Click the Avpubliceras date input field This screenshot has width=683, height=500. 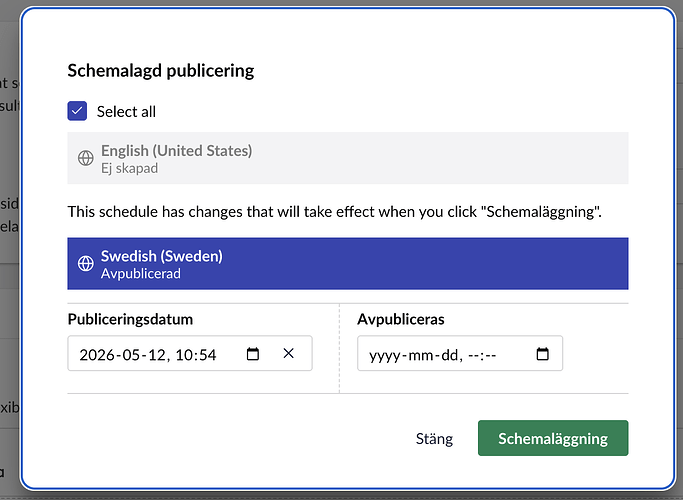pos(460,353)
